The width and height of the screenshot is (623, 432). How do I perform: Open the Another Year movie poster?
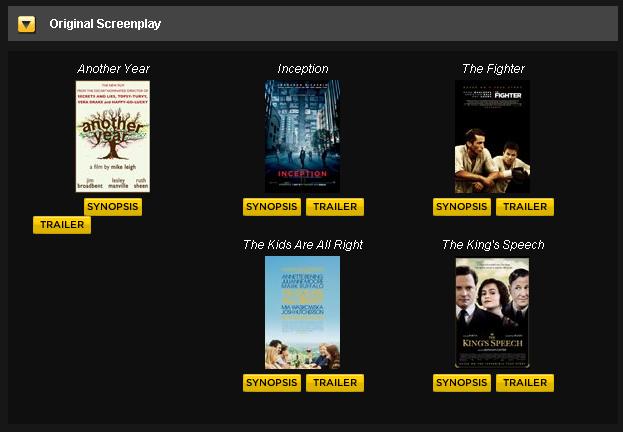coord(113,136)
